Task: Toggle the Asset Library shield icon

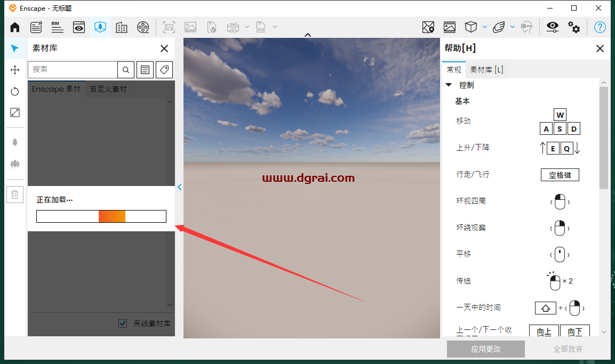Action: coord(100,27)
